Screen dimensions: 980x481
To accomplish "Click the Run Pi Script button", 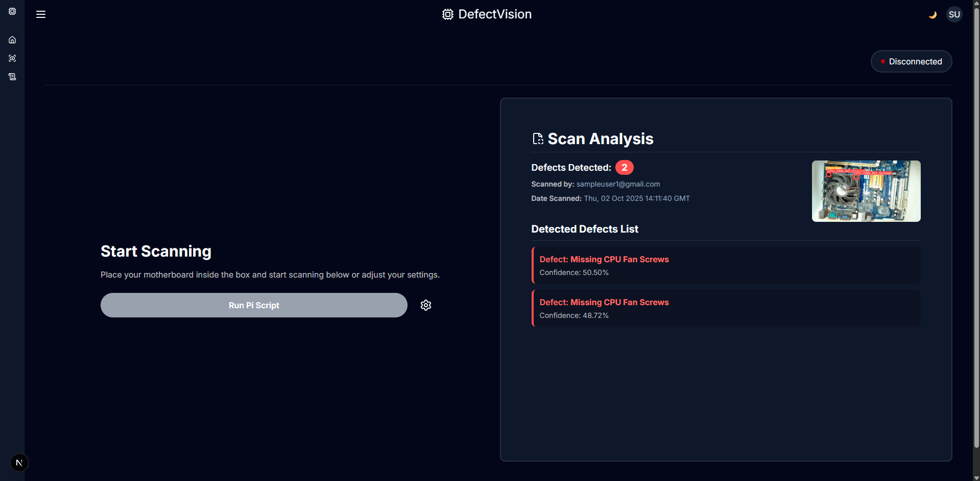I will point(254,305).
